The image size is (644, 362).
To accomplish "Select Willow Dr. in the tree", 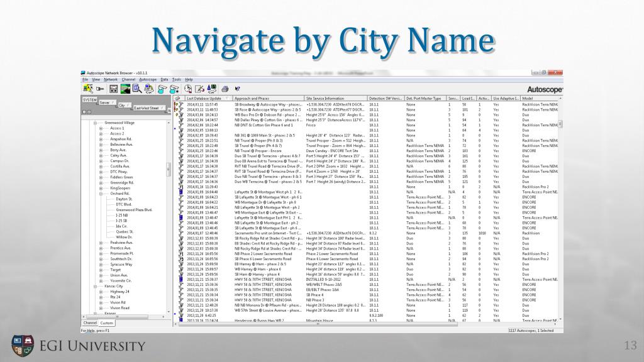I will pyautogui.click(x=124, y=237).
